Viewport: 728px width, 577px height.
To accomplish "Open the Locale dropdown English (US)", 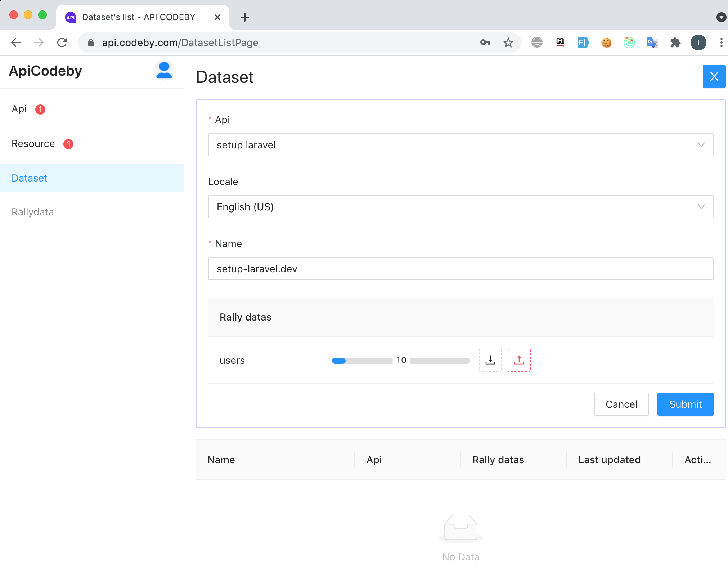I will pos(460,207).
